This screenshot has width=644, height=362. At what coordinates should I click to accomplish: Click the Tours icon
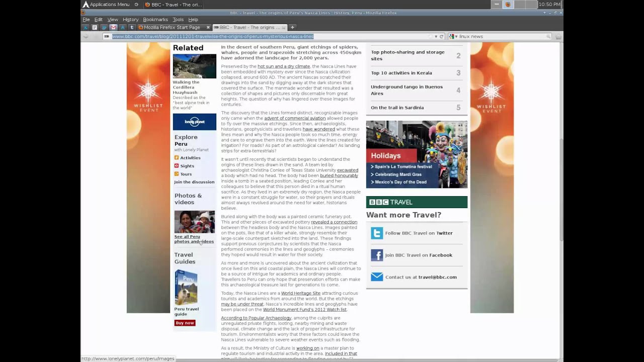click(x=177, y=174)
